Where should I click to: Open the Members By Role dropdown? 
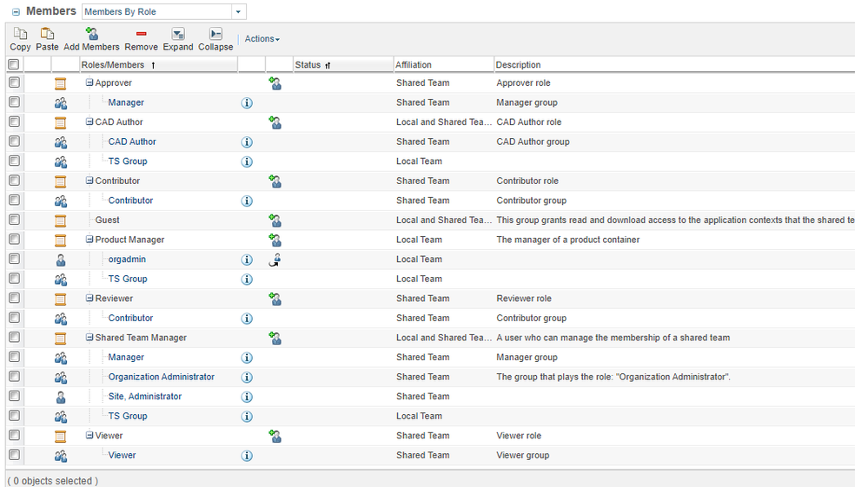pyautogui.click(x=239, y=12)
